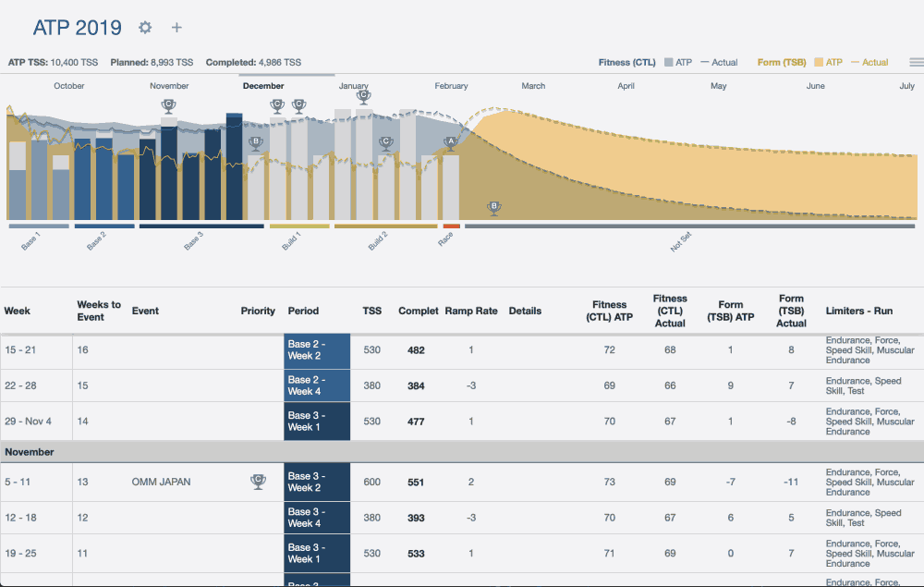Open the hamburger menu next to the legend
924x587 pixels.
(x=917, y=62)
